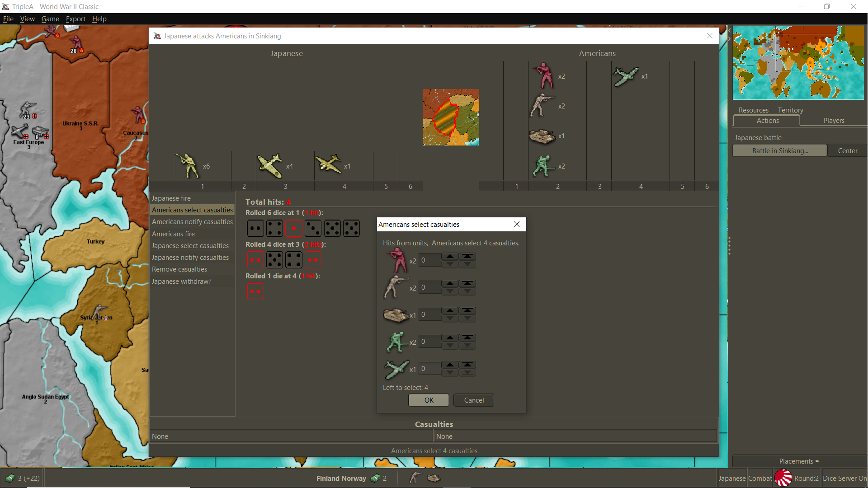Image resolution: width=868 pixels, height=488 pixels.
Task: Increase green infantry casualties by one
Action: click(x=450, y=338)
